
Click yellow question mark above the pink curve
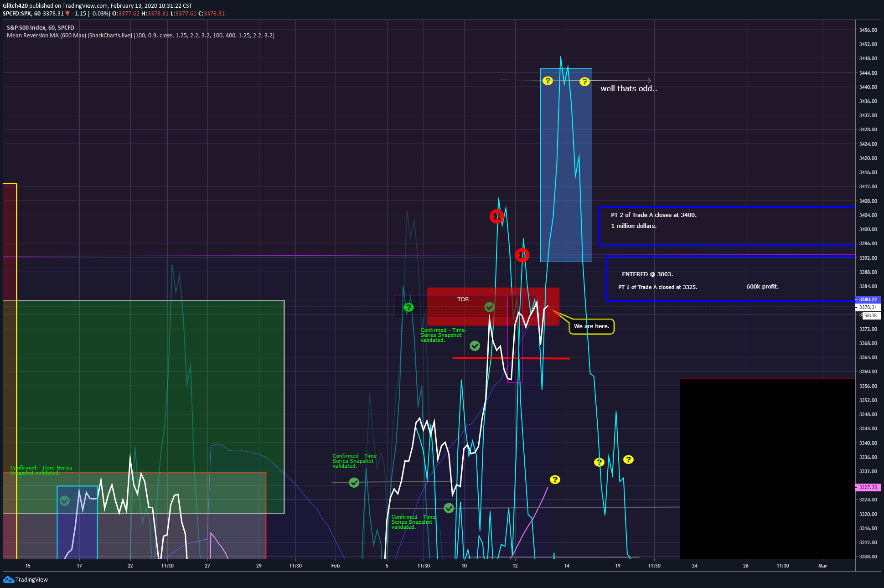point(555,480)
